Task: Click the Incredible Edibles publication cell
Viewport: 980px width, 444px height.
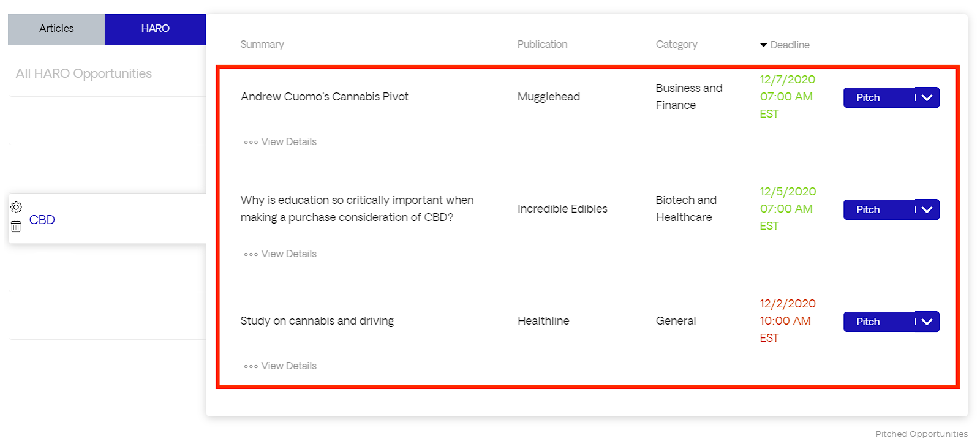Action: [x=562, y=209]
